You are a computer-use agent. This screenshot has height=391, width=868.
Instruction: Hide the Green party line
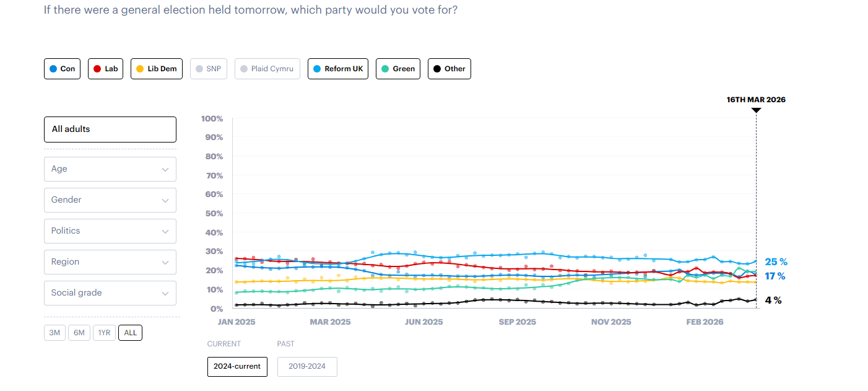pos(398,69)
